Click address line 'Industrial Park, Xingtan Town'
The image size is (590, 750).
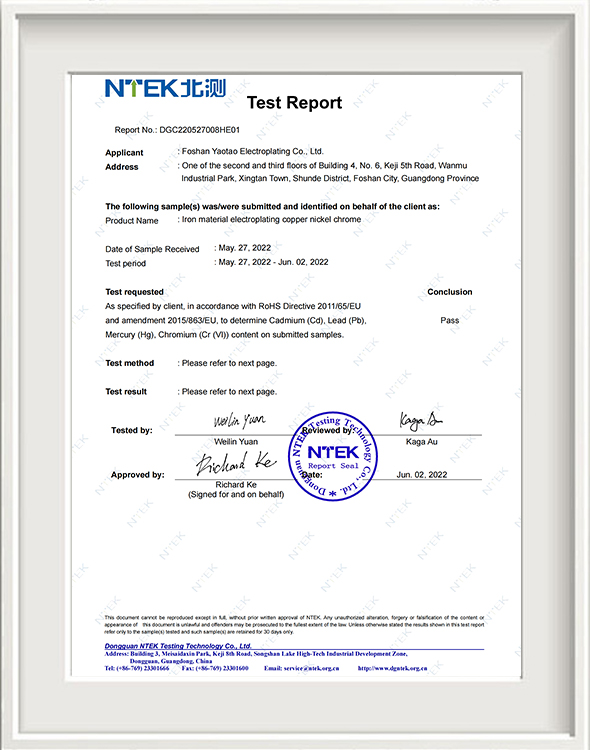point(330,178)
